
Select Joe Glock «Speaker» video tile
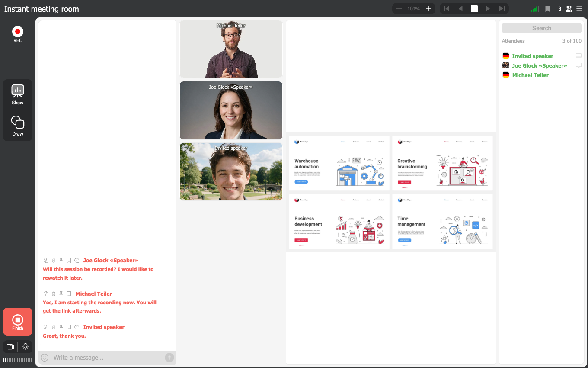(x=231, y=110)
